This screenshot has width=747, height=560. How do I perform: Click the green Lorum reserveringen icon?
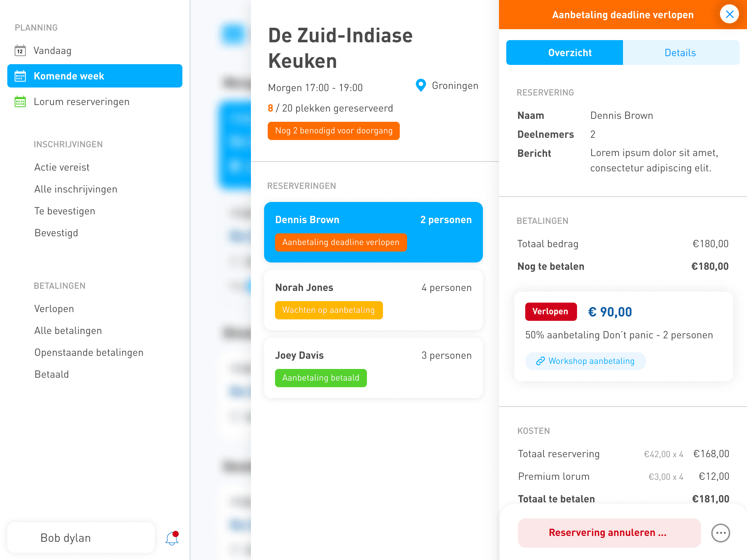click(x=20, y=102)
